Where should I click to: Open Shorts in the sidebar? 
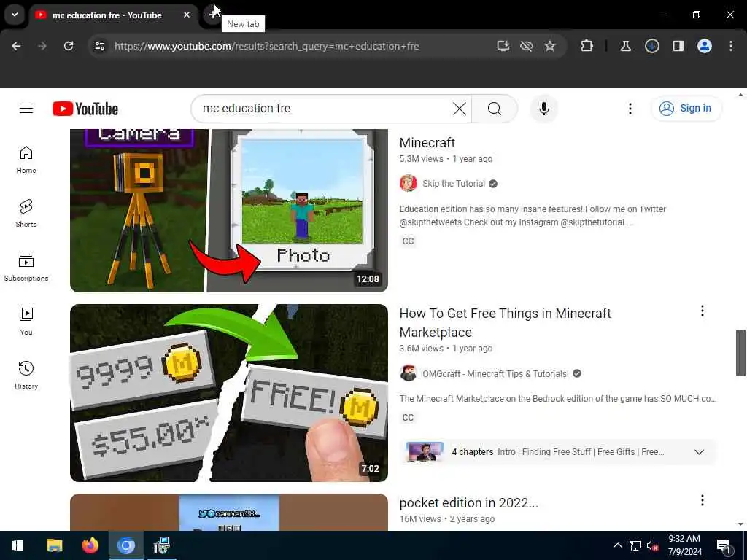pyautogui.click(x=26, y=214)
